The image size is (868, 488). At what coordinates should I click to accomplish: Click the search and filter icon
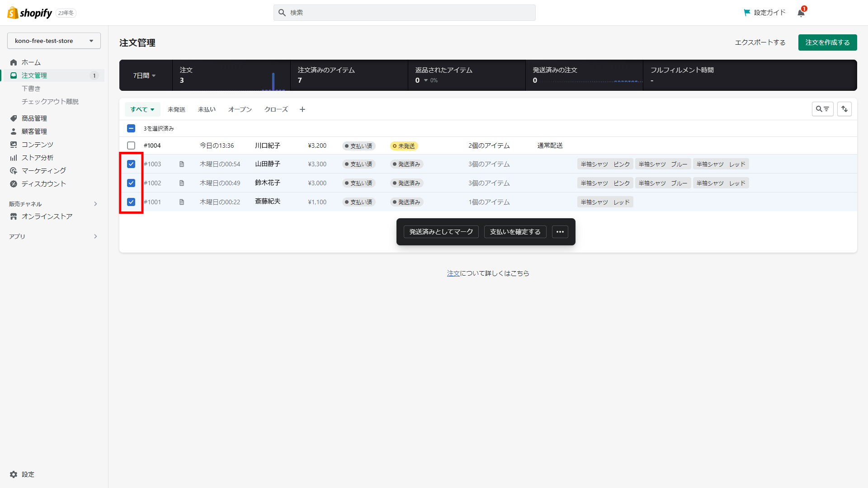click(822, 109)
